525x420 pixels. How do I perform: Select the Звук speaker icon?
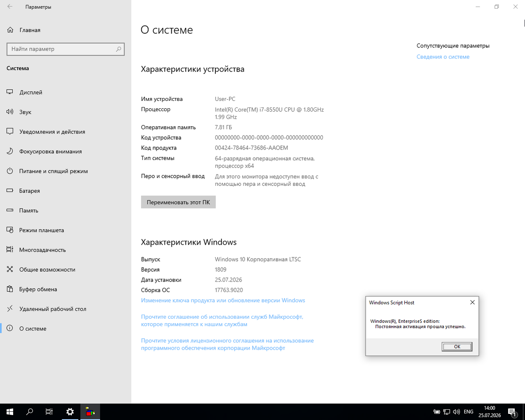tap(10, 112)
